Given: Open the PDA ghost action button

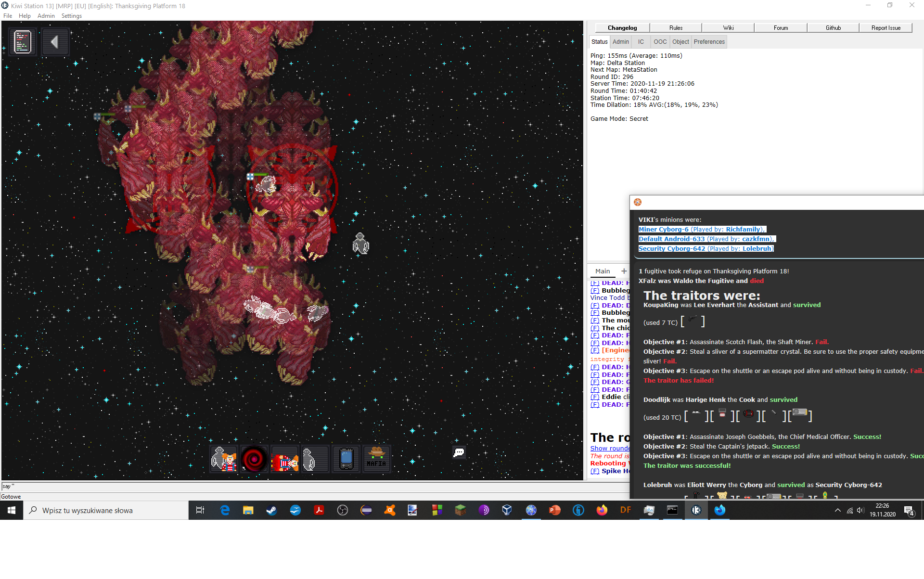Looking at the screenshot, I should (x=346, y=459).
